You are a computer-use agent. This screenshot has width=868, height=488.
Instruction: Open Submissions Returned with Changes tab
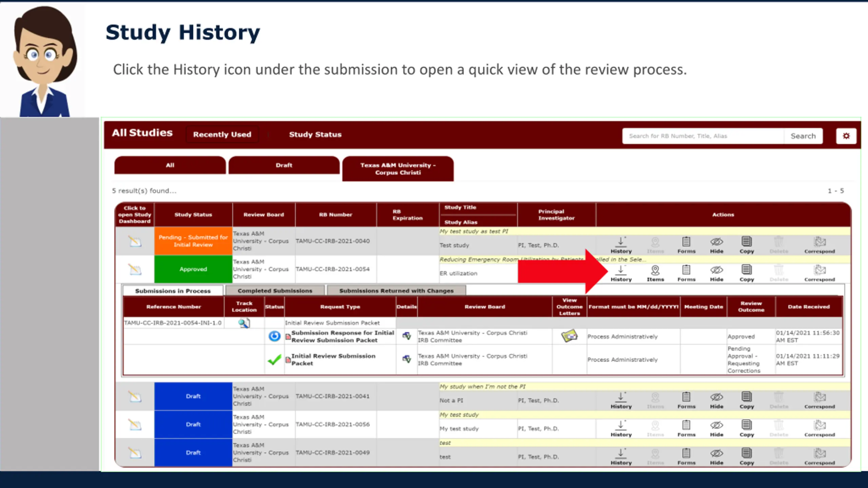pyautogui.click(x=396, y=291)
